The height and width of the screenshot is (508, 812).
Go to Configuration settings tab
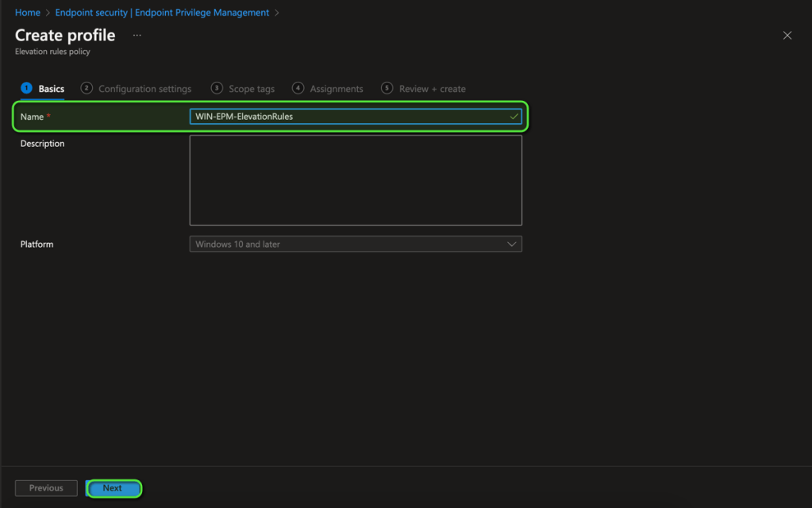pyautogui.click(x=144, y=89)
